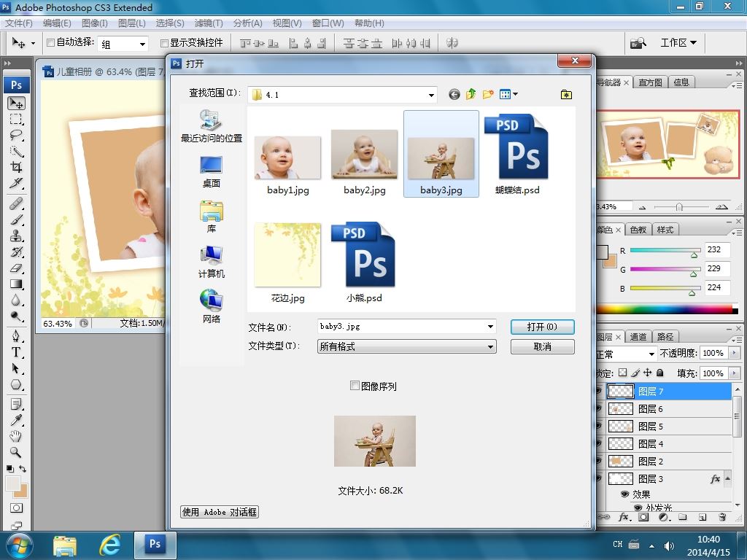Open the 工作区 workspace dropdown

[678, 43]
